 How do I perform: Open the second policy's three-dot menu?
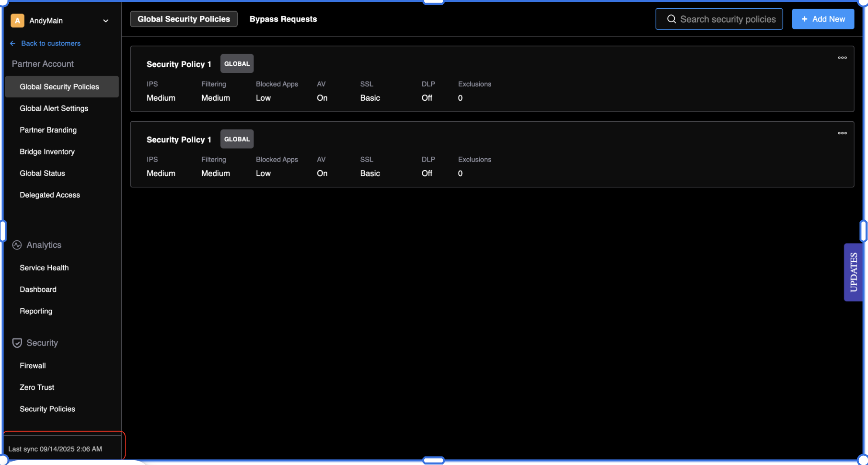coord(842,133)
